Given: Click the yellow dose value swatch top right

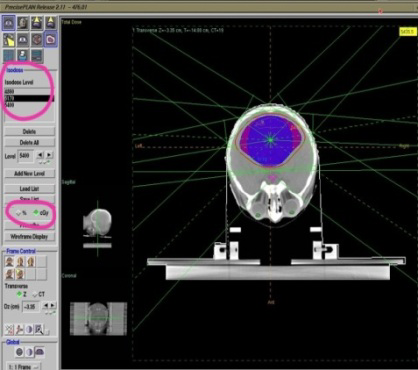Looking at the screenshot, I should (x=408, y=32).
